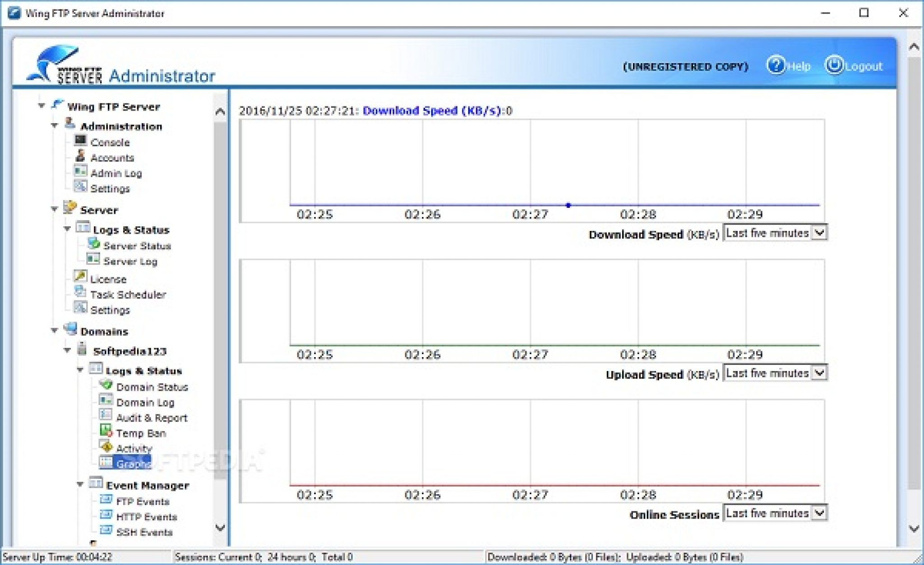Collapse the Softpedia123 domain node

click(67, 350)
